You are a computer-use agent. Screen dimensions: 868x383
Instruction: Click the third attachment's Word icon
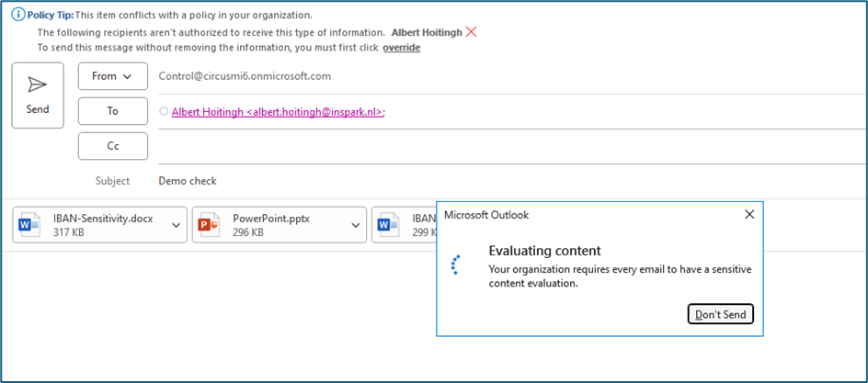pos(388,225)
